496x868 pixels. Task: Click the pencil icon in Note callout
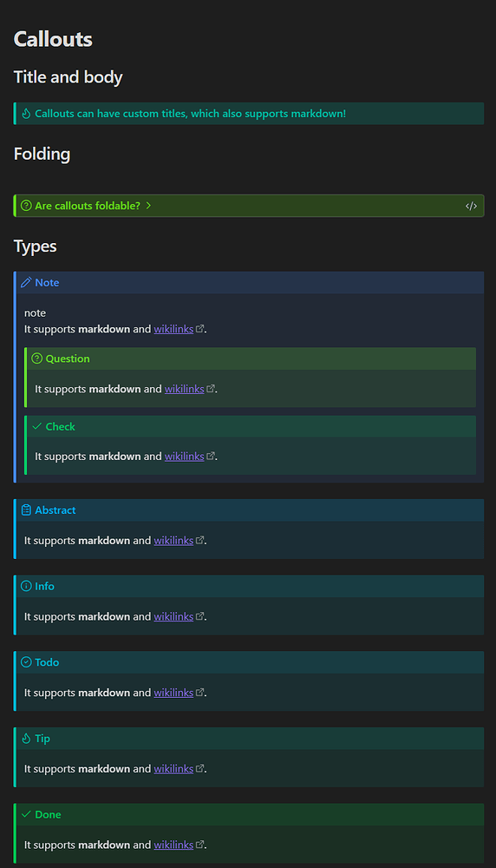point(26,282)
